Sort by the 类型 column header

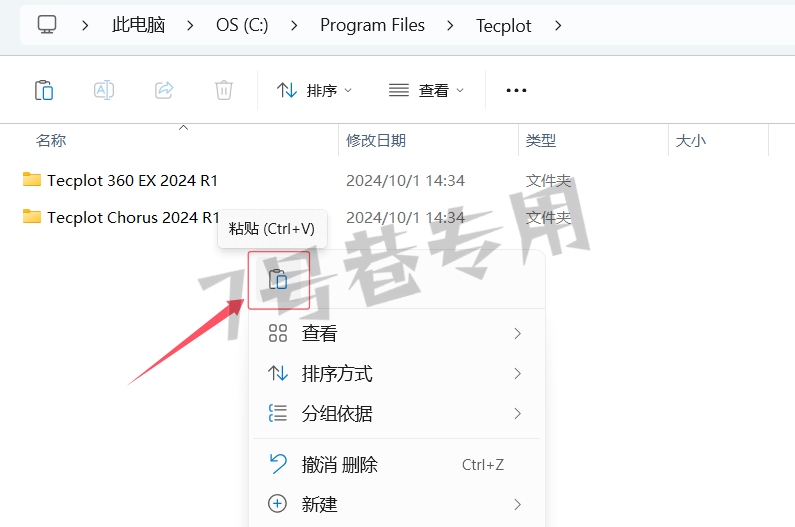540,140
